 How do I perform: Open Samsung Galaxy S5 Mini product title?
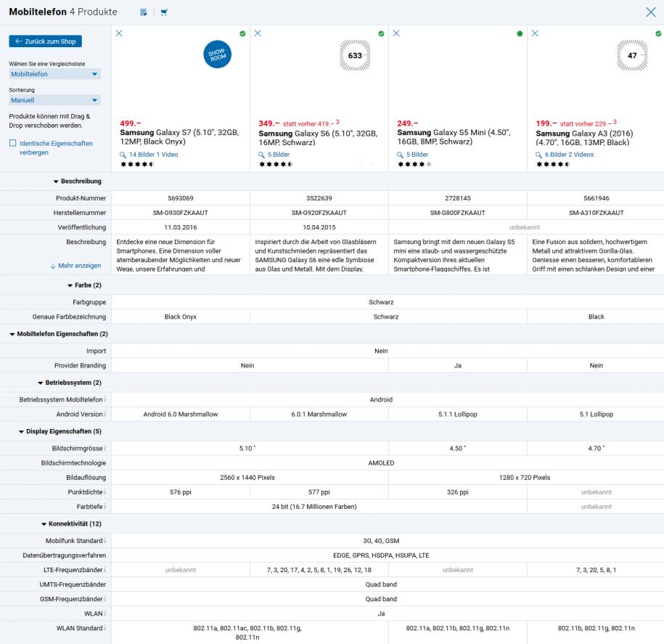click(454, 136)
